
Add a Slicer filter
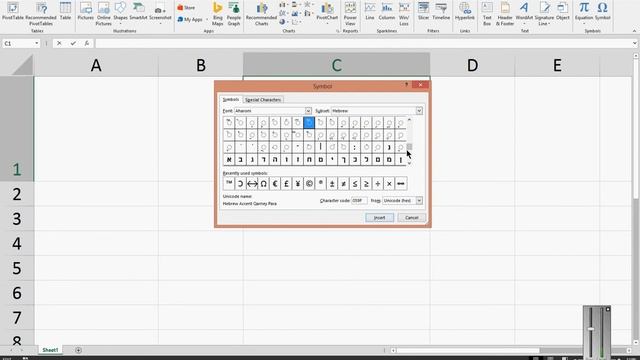click(424, 12)
